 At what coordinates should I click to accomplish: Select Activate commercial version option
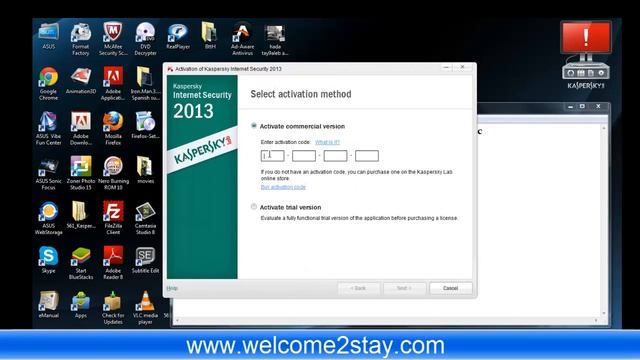pyautogui.click(x=254, y=126)
